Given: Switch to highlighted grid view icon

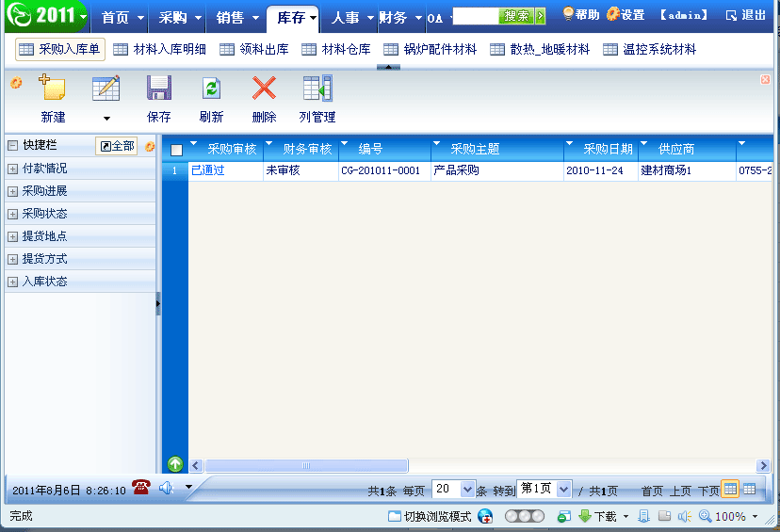Looking at the screenshot, I should (x=730, y=489).
